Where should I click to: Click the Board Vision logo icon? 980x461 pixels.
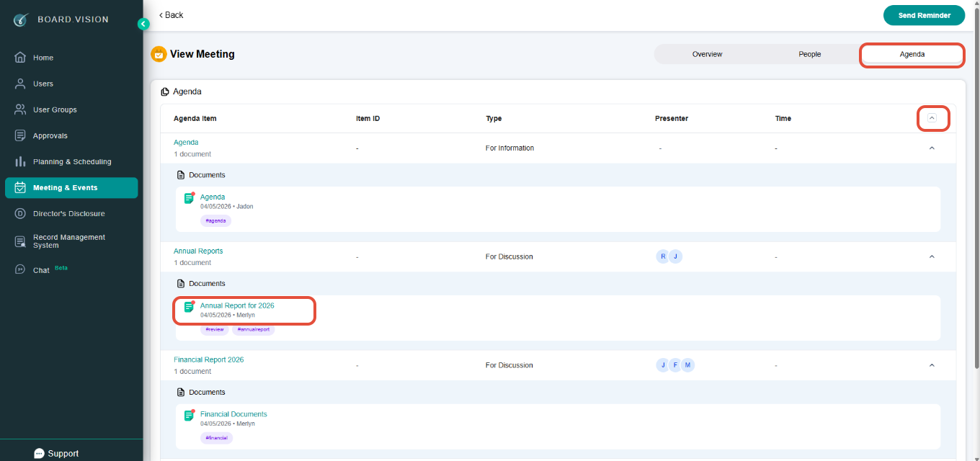(x=21, y=19)
